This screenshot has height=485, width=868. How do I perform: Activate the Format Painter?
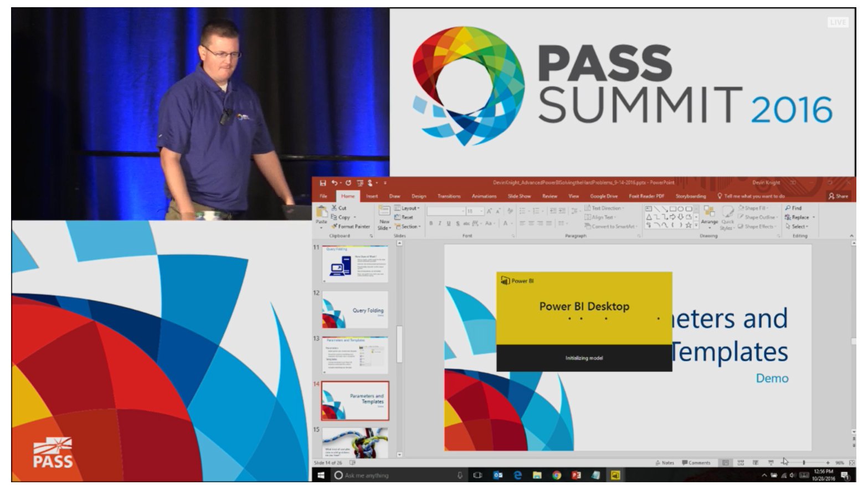pos(351,226)
